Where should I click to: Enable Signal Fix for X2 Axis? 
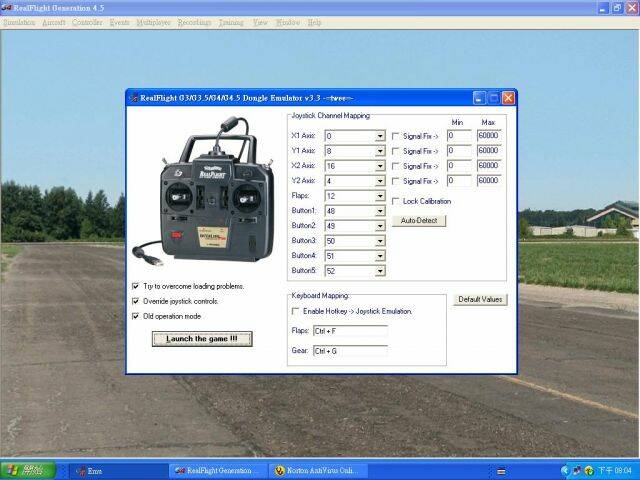395,166
